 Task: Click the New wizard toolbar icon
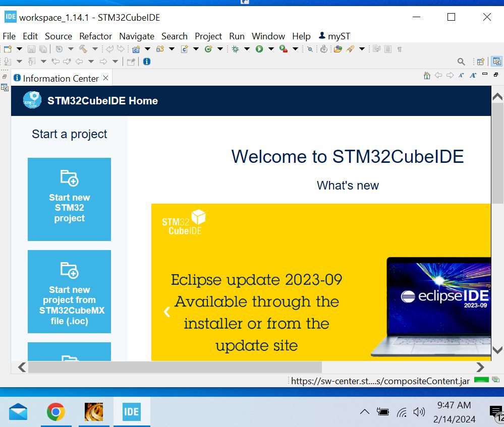click(x=8, y=49)
